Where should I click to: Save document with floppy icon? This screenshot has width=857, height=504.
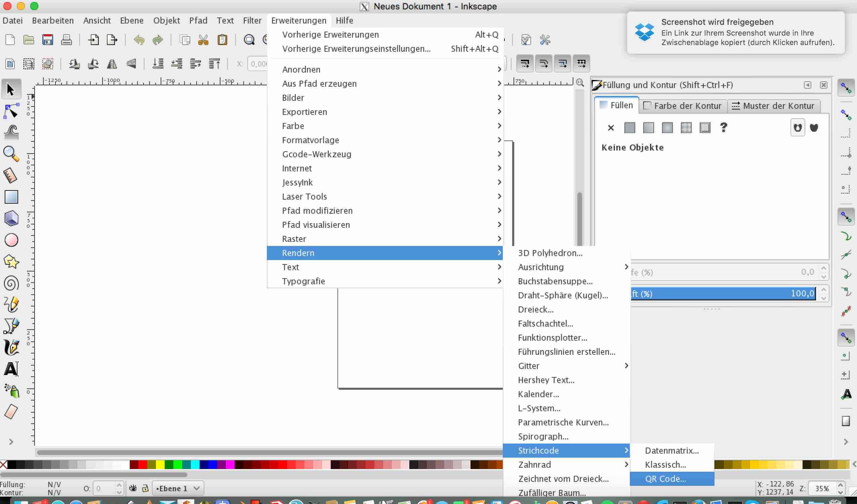coord(48,40)
